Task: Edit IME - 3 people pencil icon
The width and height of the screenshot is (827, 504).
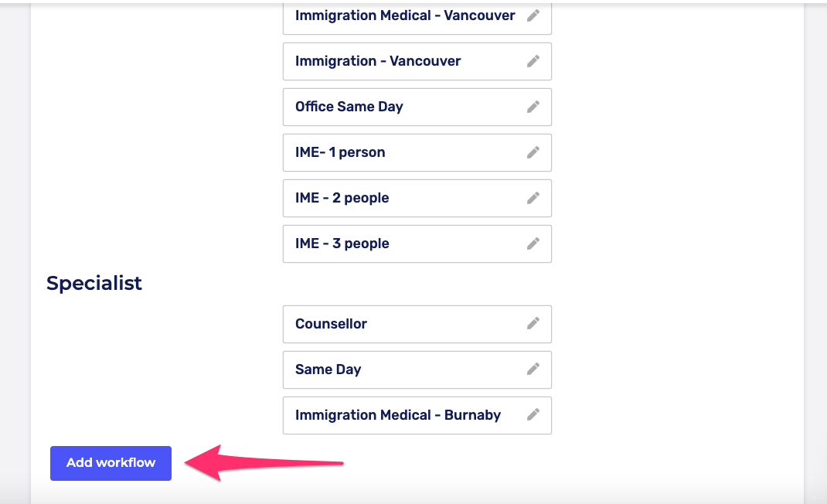Action: [x=533, y=243]
